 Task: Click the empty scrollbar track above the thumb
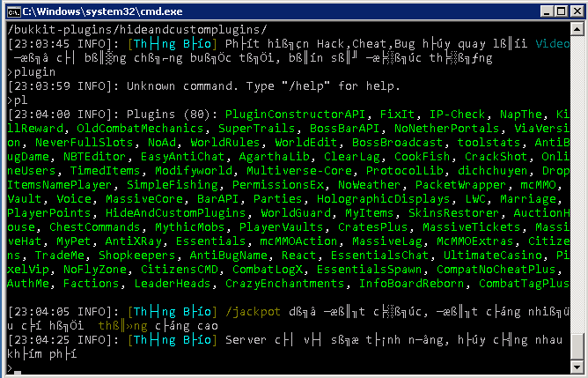point(577,176)
